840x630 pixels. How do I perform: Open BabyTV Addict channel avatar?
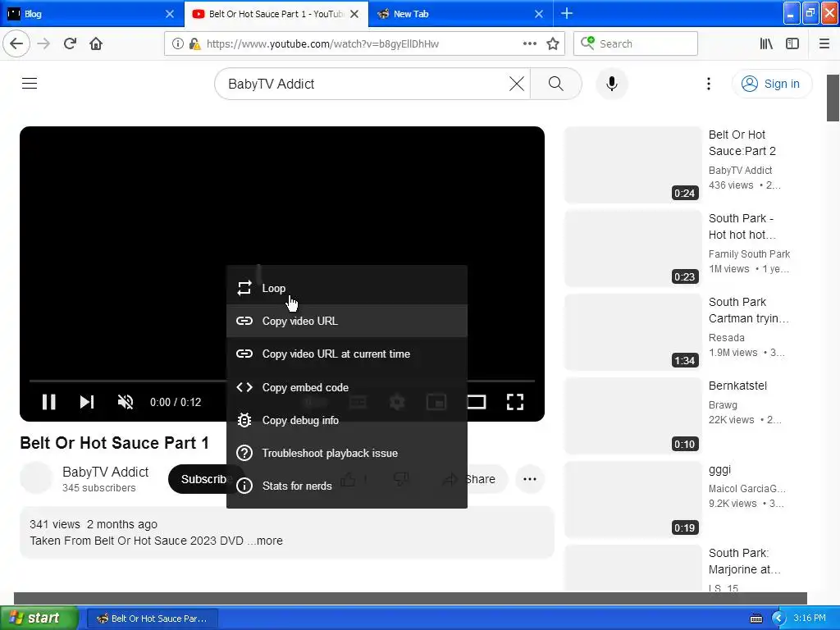36,478
